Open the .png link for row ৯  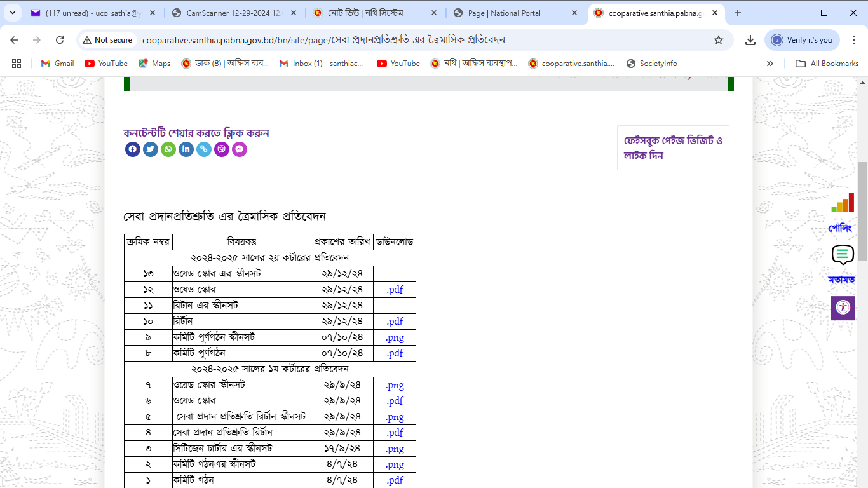click(395, 337)
